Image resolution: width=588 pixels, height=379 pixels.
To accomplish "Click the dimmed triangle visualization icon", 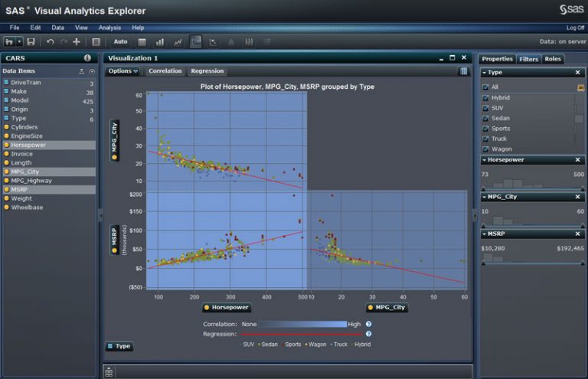I will (x=231, y=42).
